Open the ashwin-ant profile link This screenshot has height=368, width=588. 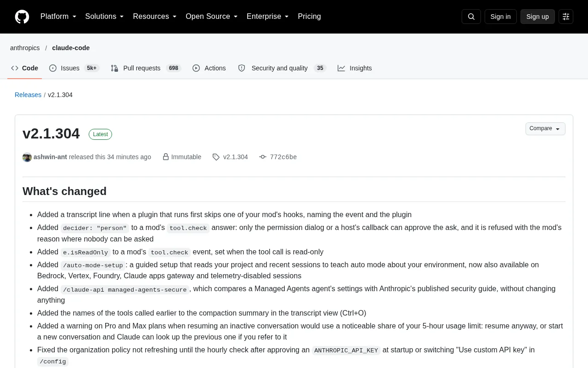click(50, 157)
